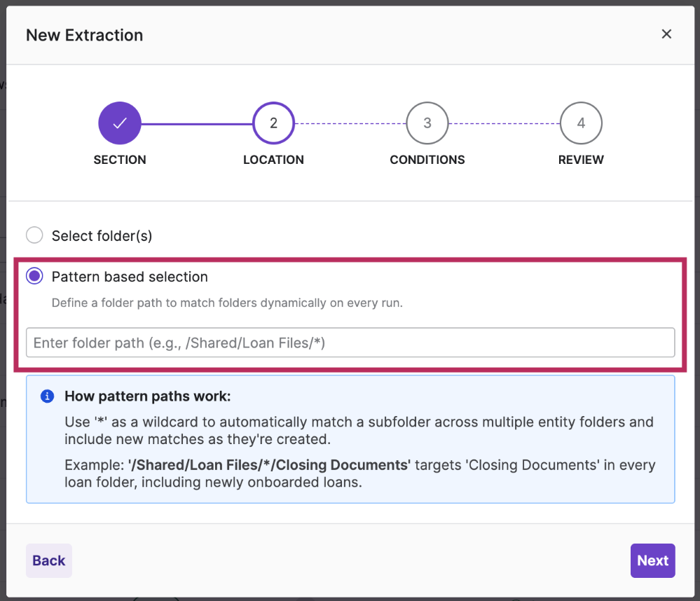Click the completed Section step checkmark circle

pyautogui.click(x=120, y=123)
